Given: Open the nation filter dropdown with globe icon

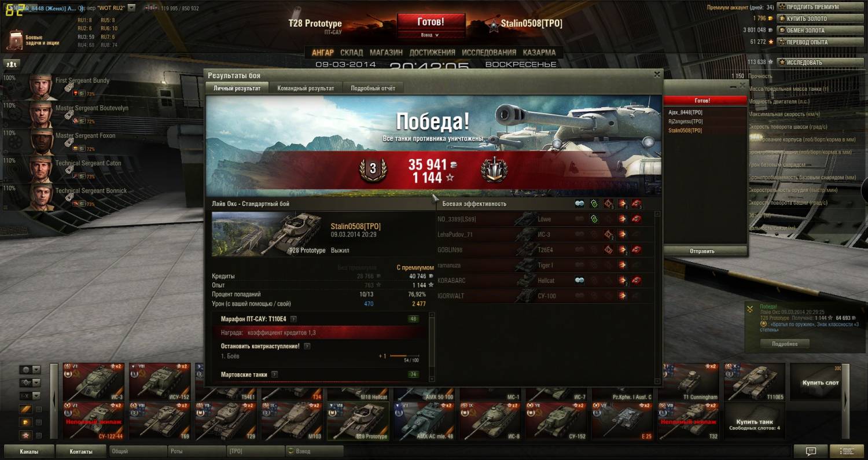Looking at the screenshot, I should 30,370.
